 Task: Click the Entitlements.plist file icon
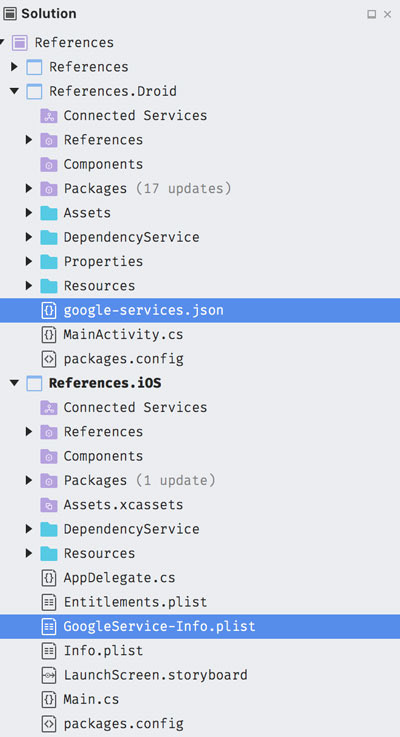(48, 602)
